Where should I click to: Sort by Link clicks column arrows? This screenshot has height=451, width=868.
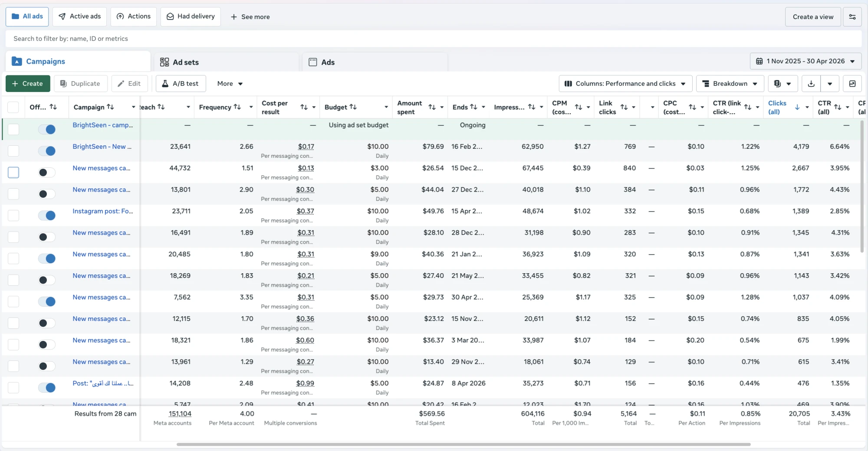[624, 107]
